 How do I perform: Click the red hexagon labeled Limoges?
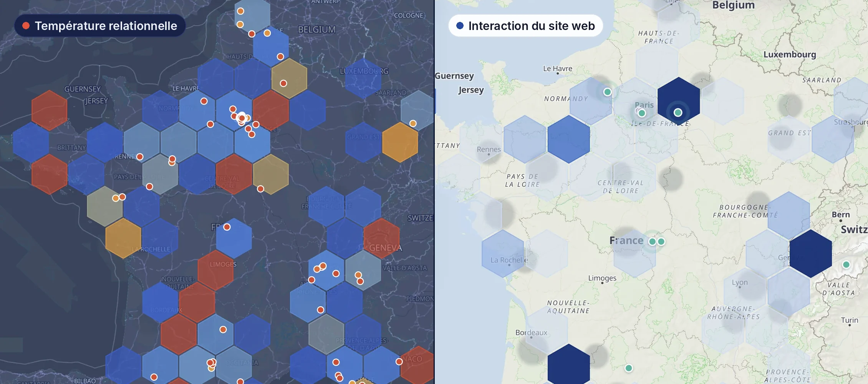pos(215,270)
